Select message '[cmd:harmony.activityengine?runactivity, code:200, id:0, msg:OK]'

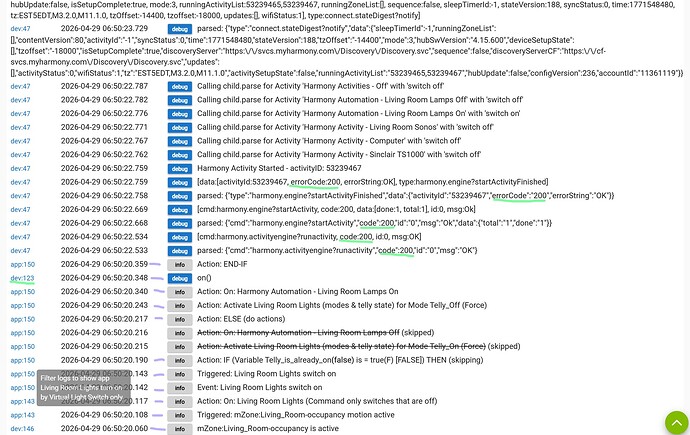tap(309, 237)
